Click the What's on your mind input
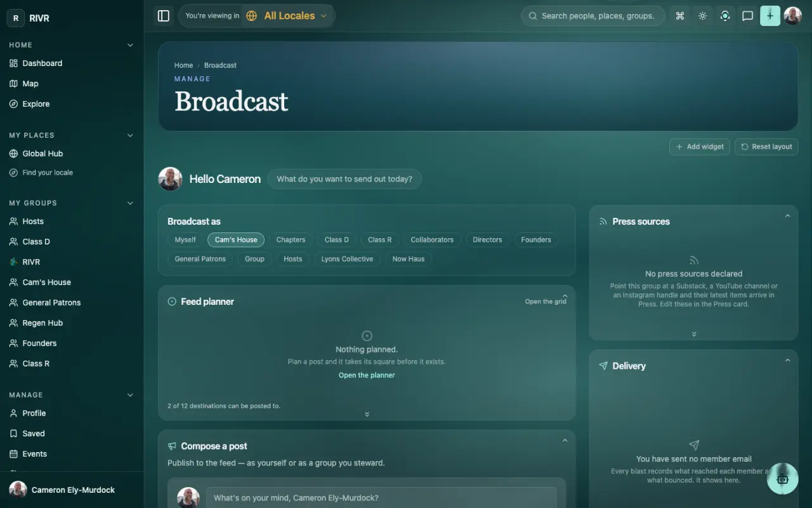 tap(381, 498)
